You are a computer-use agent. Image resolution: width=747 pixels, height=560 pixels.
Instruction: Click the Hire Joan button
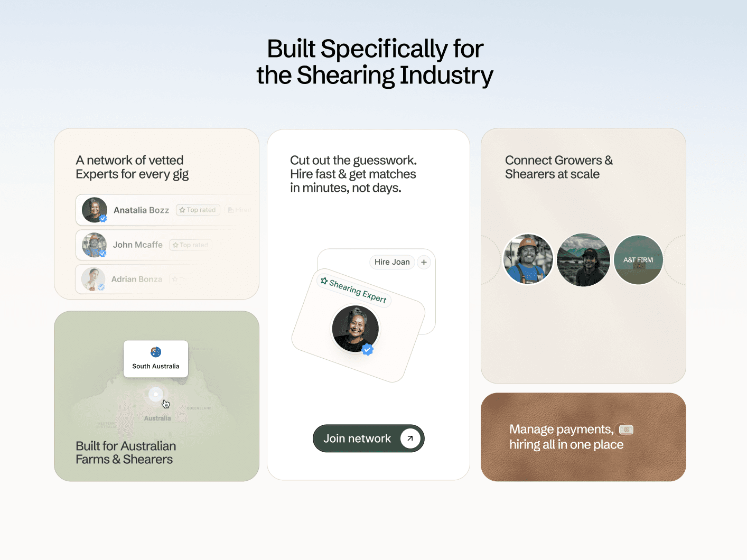point(392,262)
